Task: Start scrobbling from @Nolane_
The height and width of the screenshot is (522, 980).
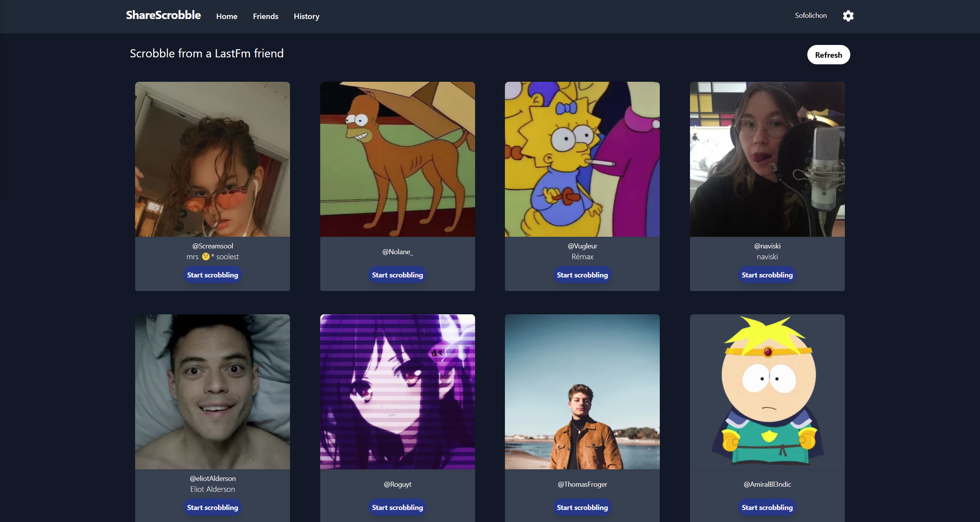Action: [397, 275]
